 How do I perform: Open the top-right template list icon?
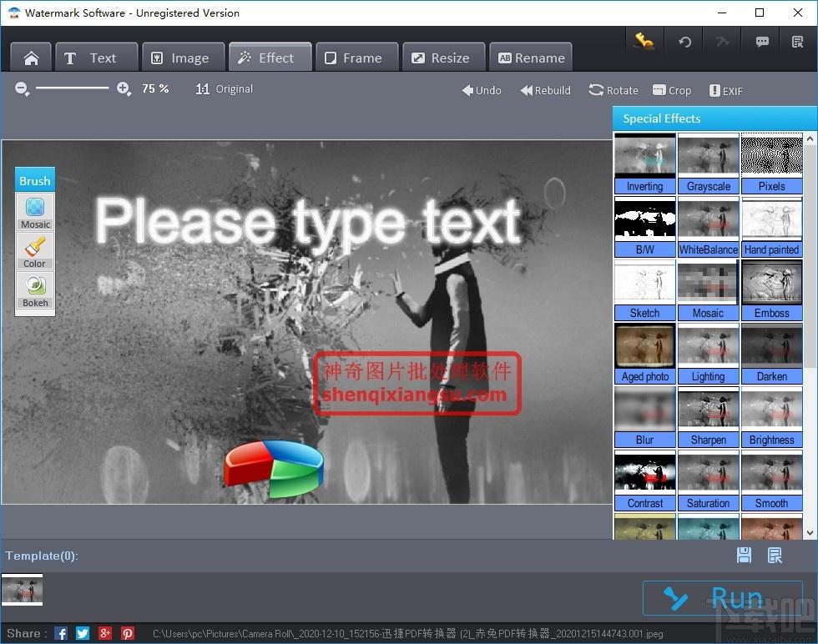[798, 41]
